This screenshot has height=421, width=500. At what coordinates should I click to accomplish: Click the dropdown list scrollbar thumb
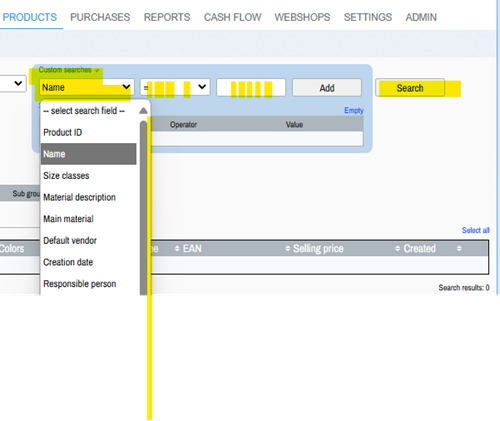click(144, 208)
